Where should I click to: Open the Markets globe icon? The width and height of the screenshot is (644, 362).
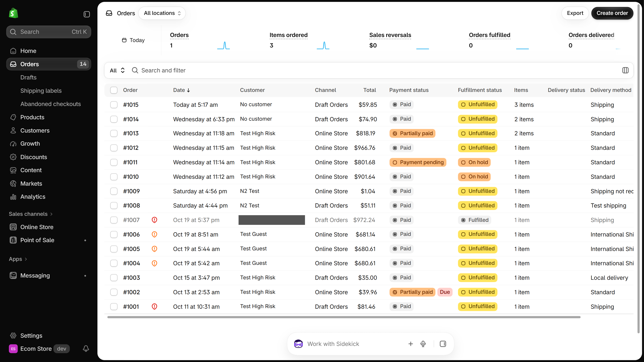click(x=13, y=184)
